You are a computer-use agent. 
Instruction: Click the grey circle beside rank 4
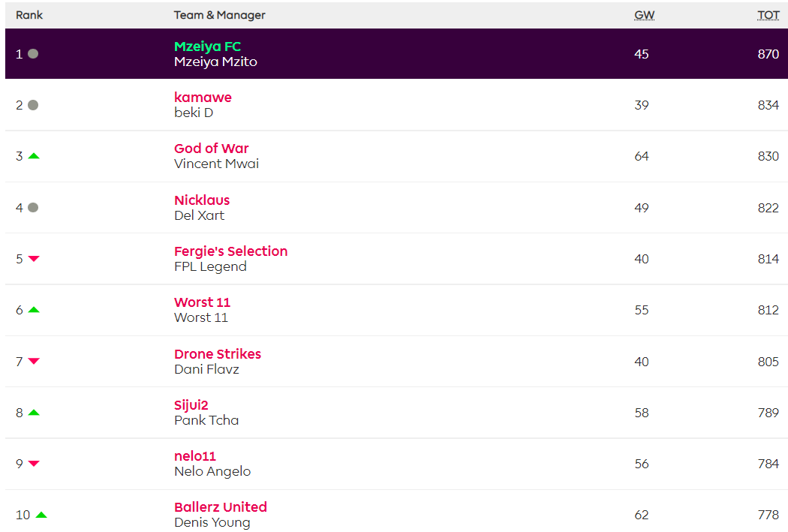coord(33,208)
